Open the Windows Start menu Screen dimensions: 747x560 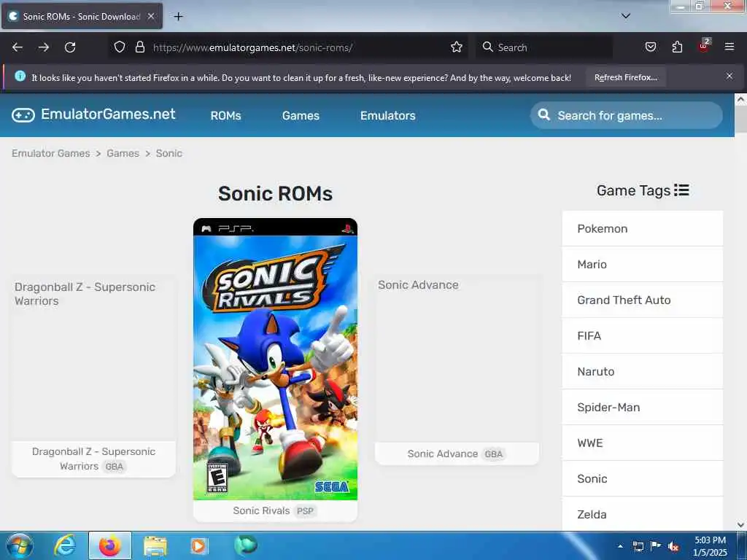[20, 545]
